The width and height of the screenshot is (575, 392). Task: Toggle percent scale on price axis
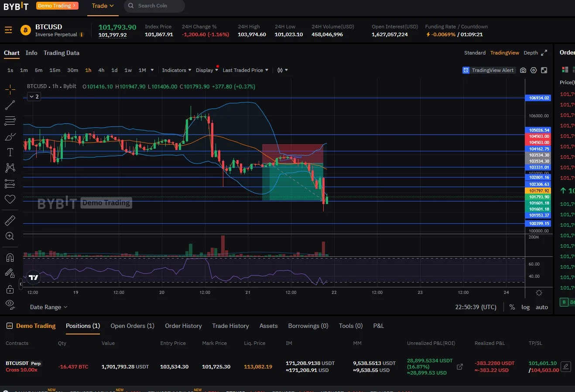[x=512, y=307]
